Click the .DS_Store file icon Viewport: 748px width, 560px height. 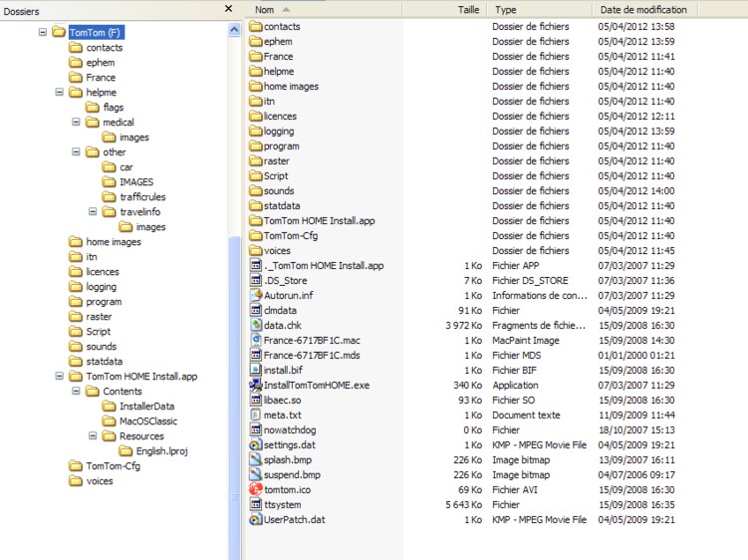click(256, 280)
